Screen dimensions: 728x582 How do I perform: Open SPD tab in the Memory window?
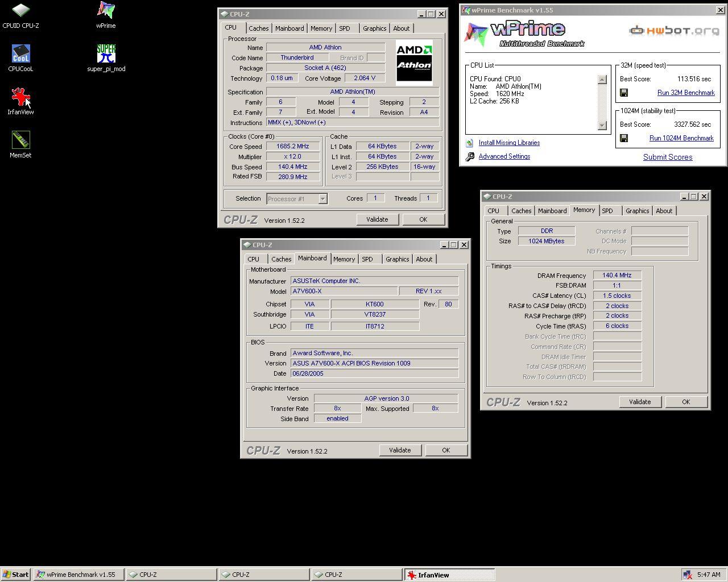607,211
